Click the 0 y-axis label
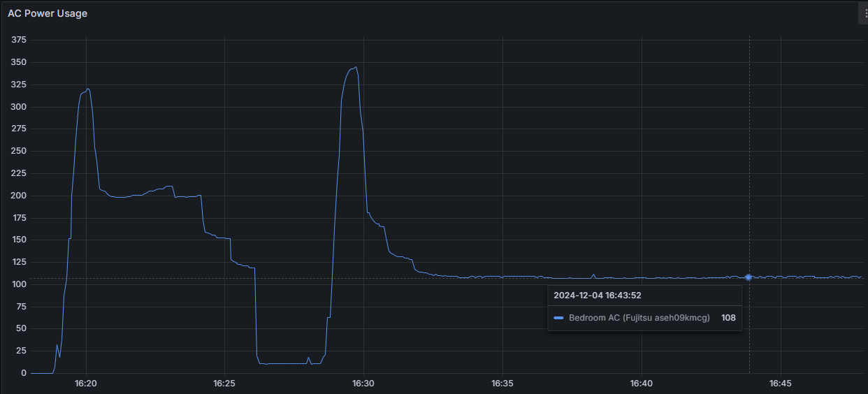Image resolution: width=868 pixels, height=394 pixels. [24, 373]
